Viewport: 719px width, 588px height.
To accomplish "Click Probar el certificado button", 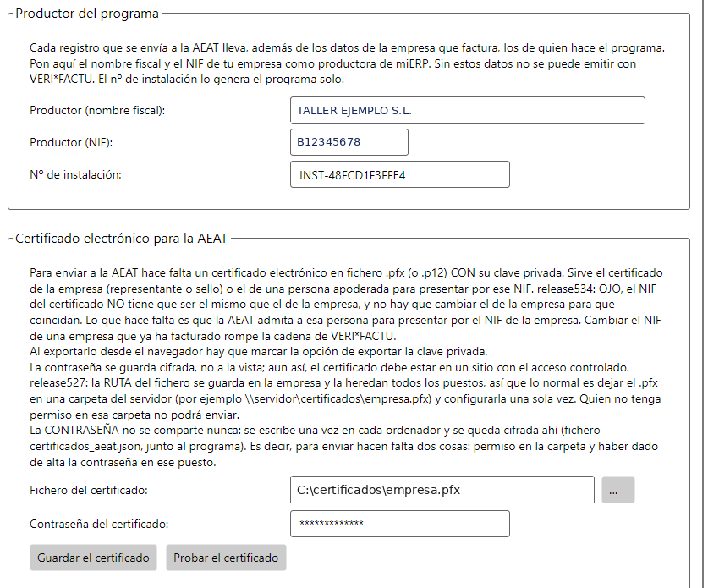I will pyautogui.click(x=226, y=558).
